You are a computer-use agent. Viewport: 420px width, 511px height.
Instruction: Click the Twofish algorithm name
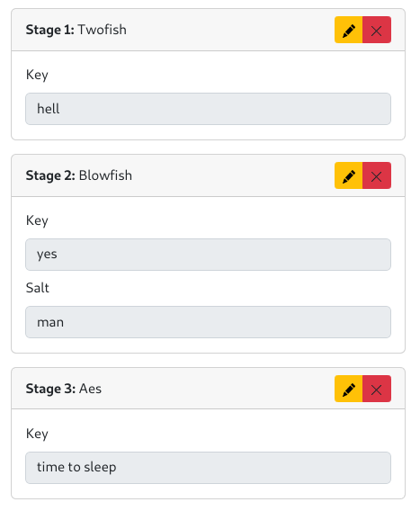(x=102, y=30)
